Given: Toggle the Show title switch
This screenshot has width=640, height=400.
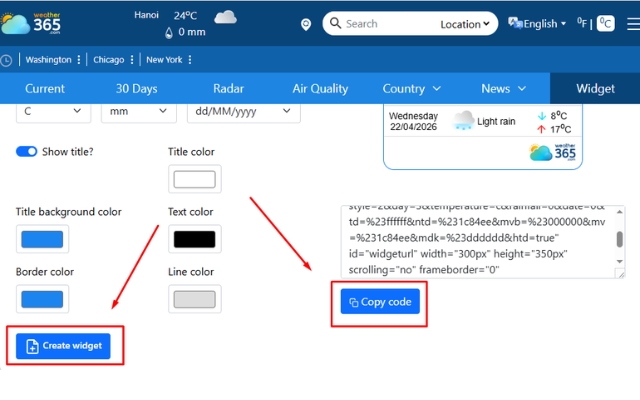Looking at the screenshot, I should click(x=27, y=151).
